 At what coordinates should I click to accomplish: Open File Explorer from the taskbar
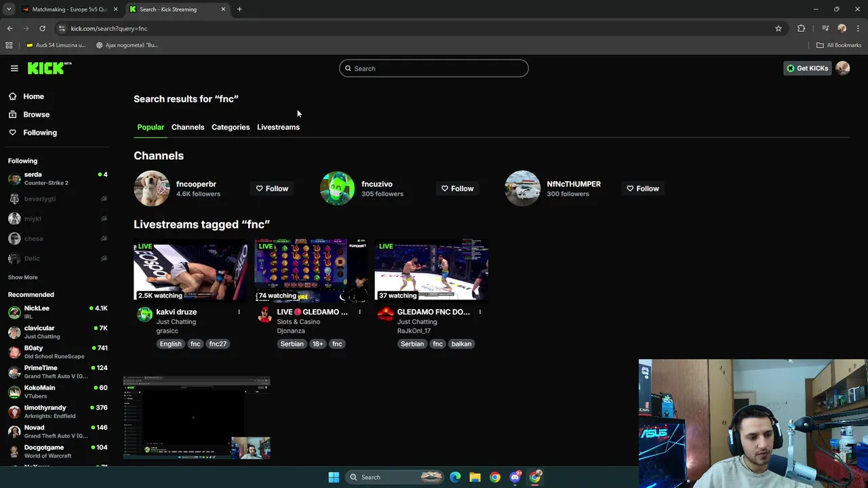tap(475, 477)
